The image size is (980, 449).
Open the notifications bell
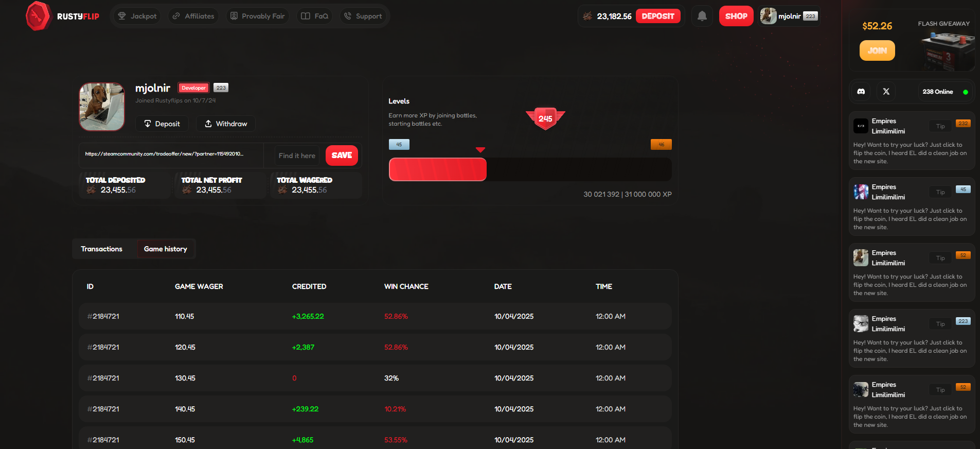pyautogui.click(x=702, y=16)
